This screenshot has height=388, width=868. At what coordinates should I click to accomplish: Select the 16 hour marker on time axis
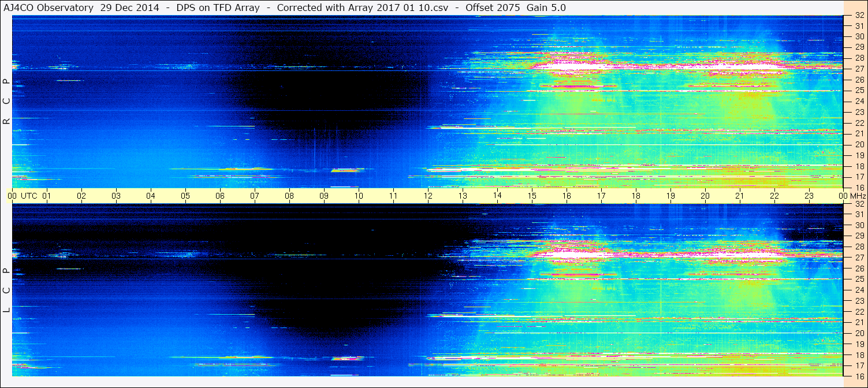click(567, 196)
